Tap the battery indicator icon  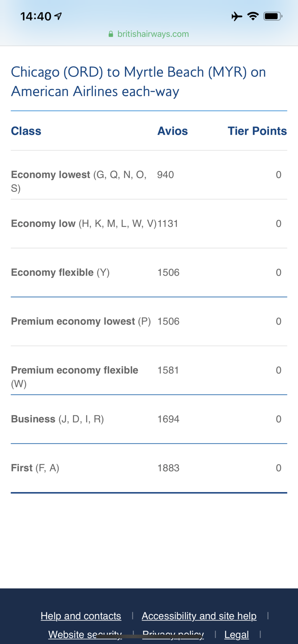[273, 16]
